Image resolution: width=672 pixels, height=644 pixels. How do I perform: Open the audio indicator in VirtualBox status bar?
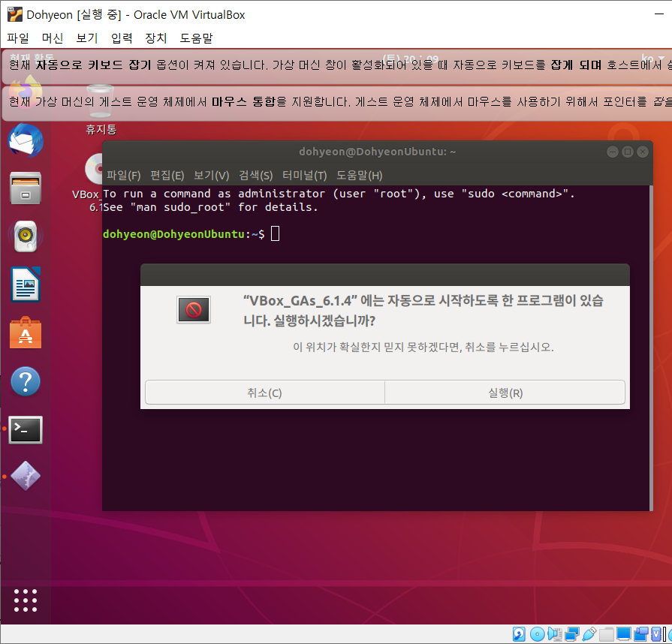pos(555,634)
